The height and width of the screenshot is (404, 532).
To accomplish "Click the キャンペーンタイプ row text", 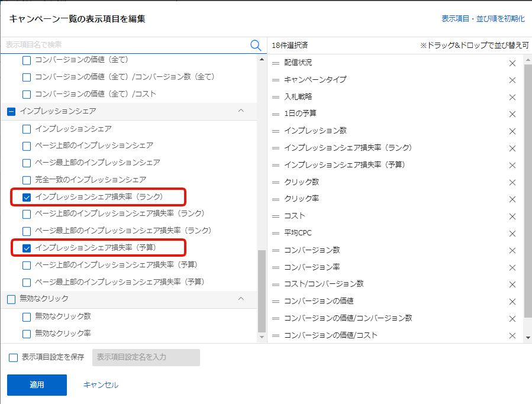I will (x=315, y=80).
